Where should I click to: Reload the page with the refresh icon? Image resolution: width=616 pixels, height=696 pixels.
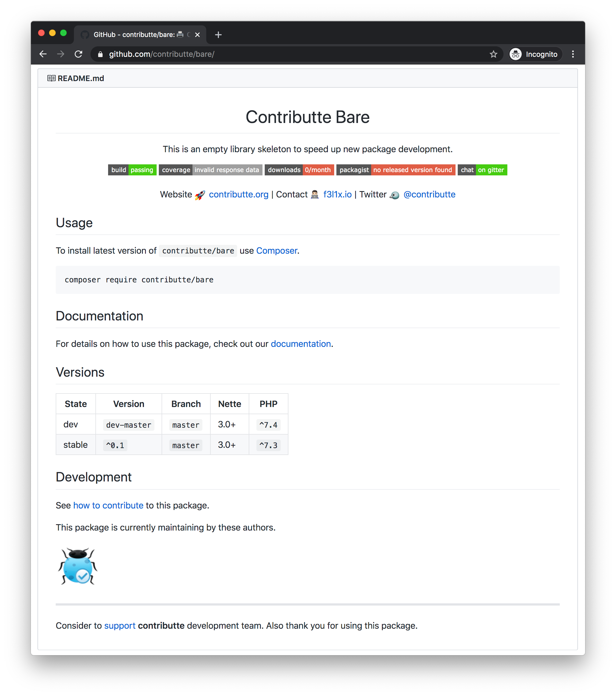79,54
